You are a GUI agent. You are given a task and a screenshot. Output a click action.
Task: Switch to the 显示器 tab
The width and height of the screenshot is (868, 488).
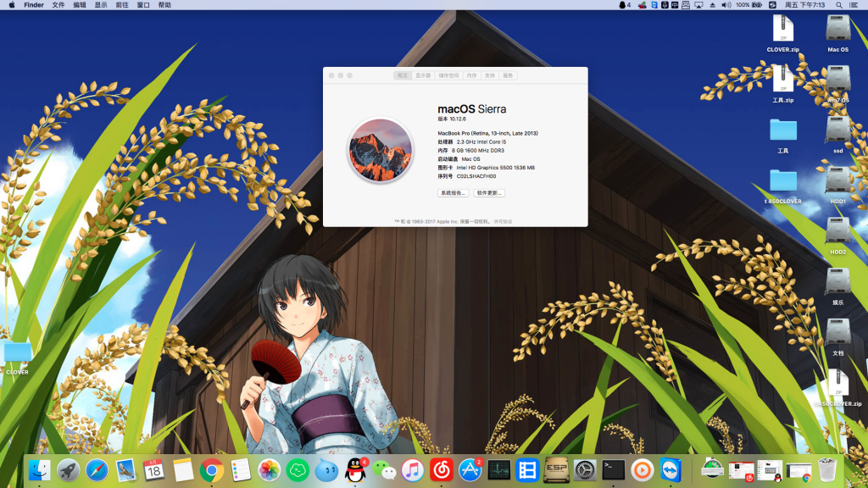[423, 75]
